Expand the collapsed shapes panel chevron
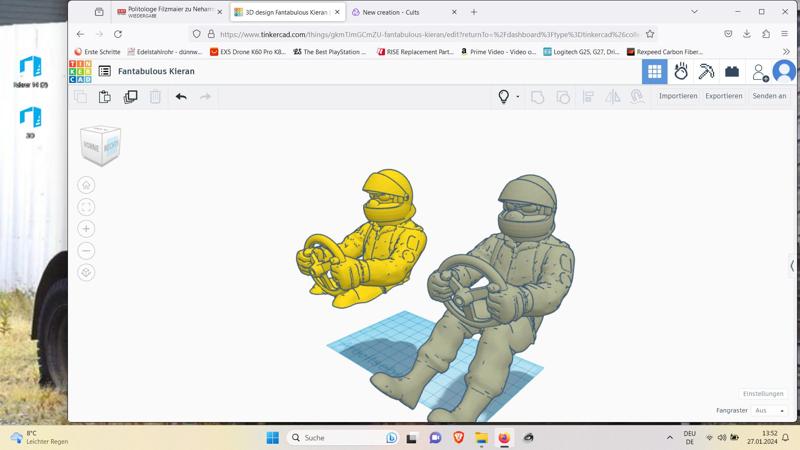The height and width of the screenshot is (450, 800). click(792, 265)
